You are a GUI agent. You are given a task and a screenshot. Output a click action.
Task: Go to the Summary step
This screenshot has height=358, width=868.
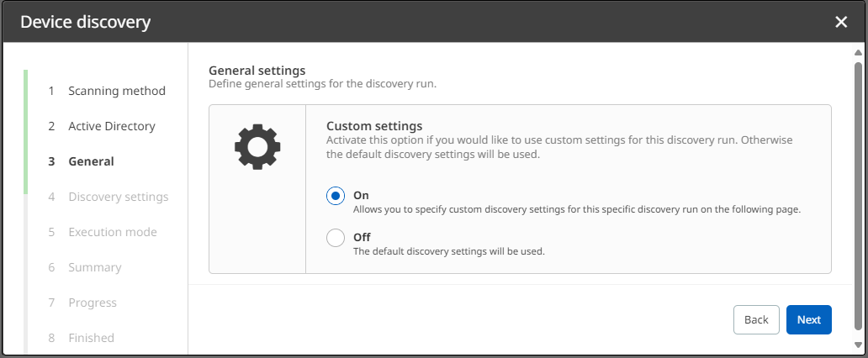point(94,267)
